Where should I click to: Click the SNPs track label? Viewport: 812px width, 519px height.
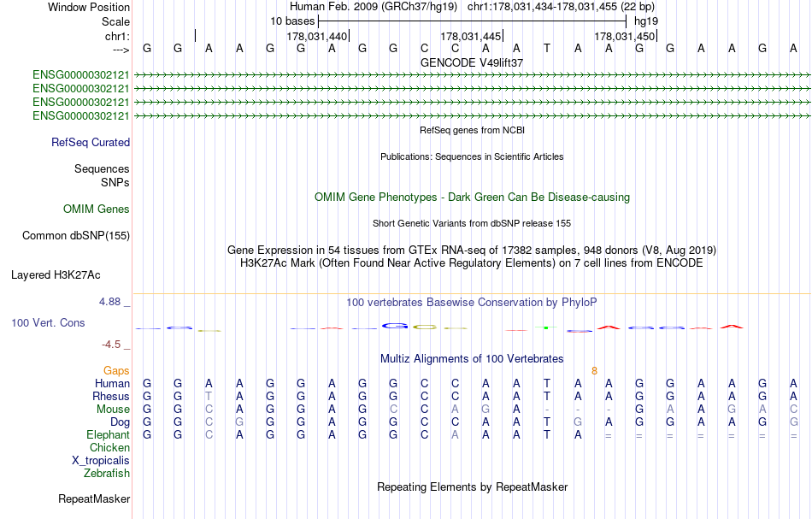point(115,182)
